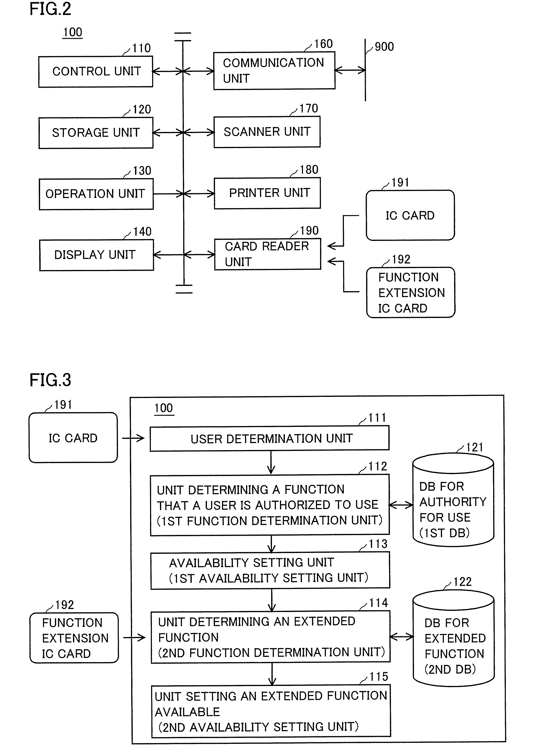533x756 pixels.
Task: Click the User Determination Unit block (111)
Action: click(x=266, y=427)
